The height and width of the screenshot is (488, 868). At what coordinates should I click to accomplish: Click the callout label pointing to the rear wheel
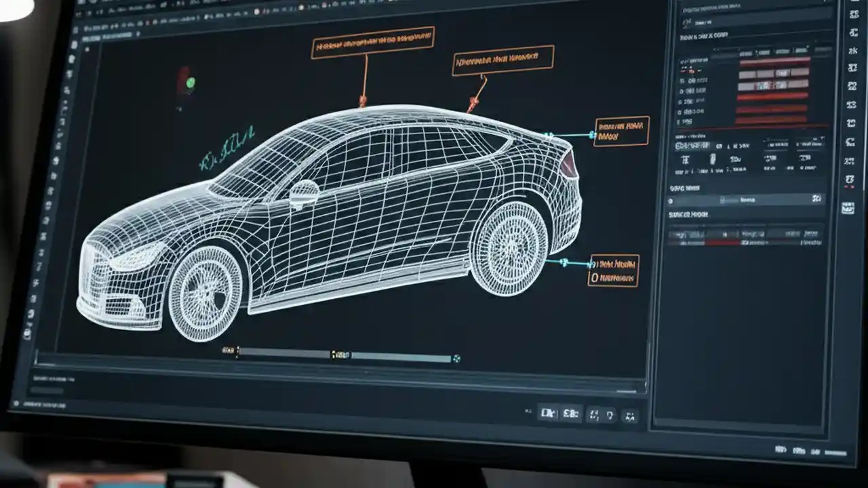click(612, 268)
